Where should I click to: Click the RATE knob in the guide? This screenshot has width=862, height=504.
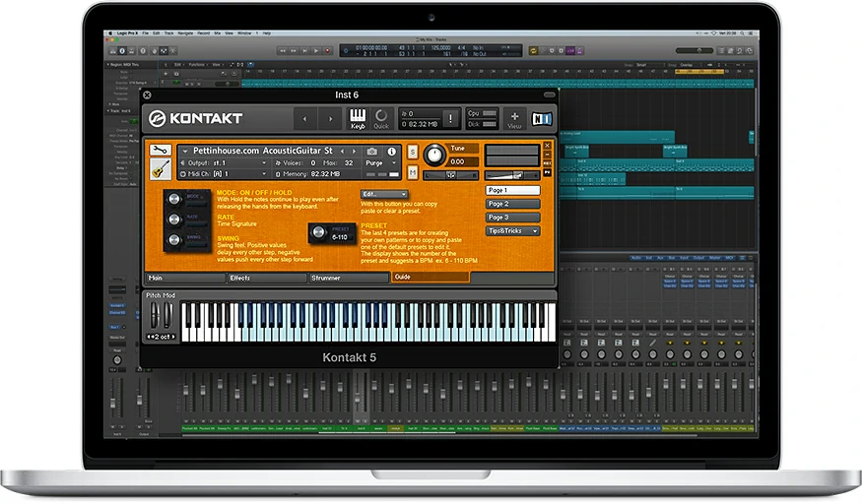click(x=174, y=220)
